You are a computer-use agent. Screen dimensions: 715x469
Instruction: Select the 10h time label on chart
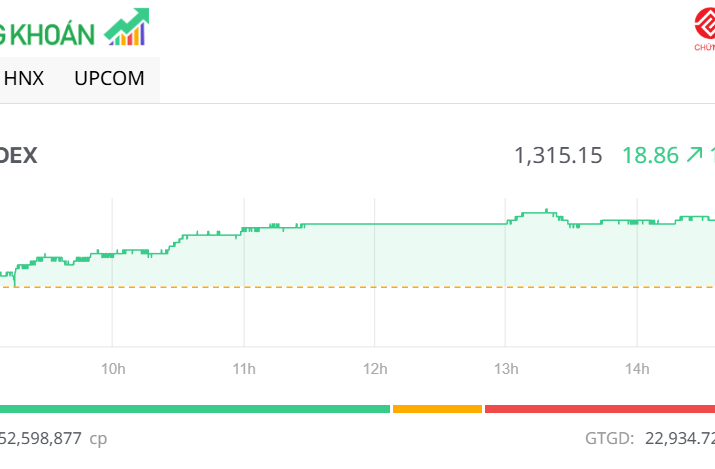113,369
